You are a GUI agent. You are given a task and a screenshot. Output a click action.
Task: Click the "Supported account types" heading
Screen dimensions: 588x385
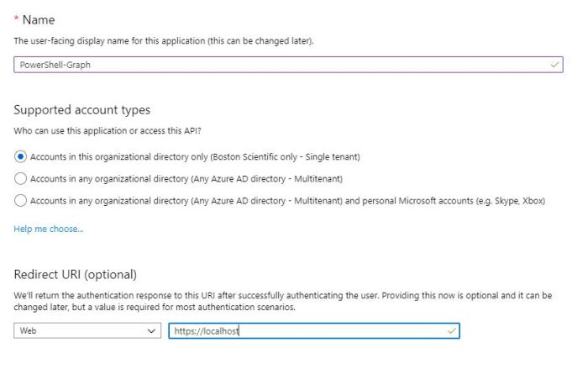[x=81, y=110]
